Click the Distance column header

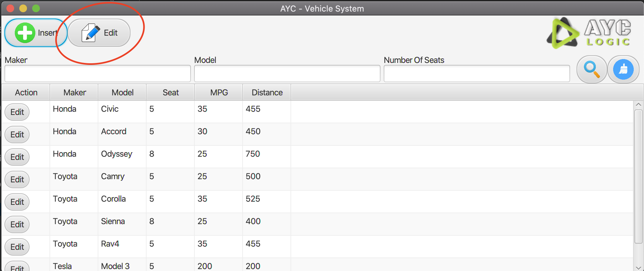pos(267,92)
